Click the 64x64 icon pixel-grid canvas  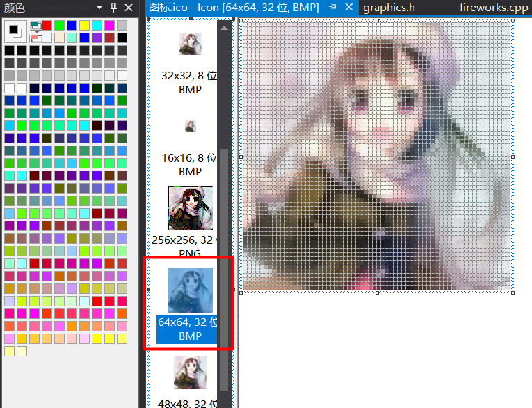pos(377,156)
